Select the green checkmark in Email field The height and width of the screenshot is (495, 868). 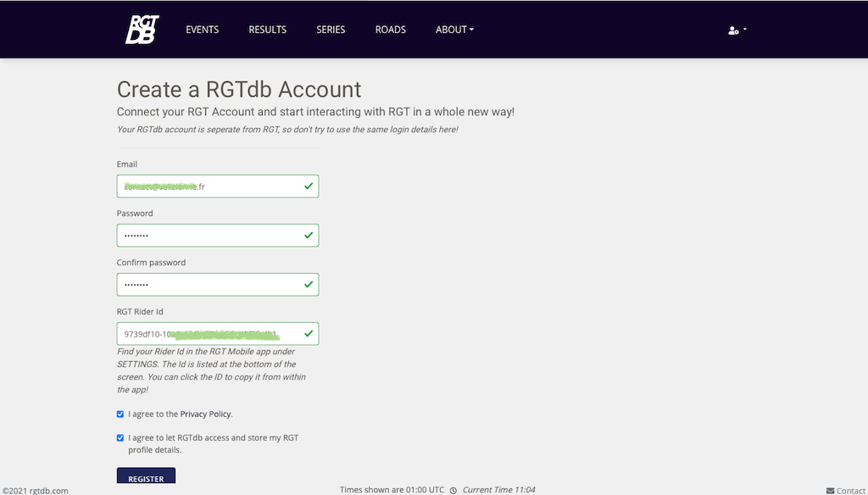pyautogui.click(x=309, y=186)
